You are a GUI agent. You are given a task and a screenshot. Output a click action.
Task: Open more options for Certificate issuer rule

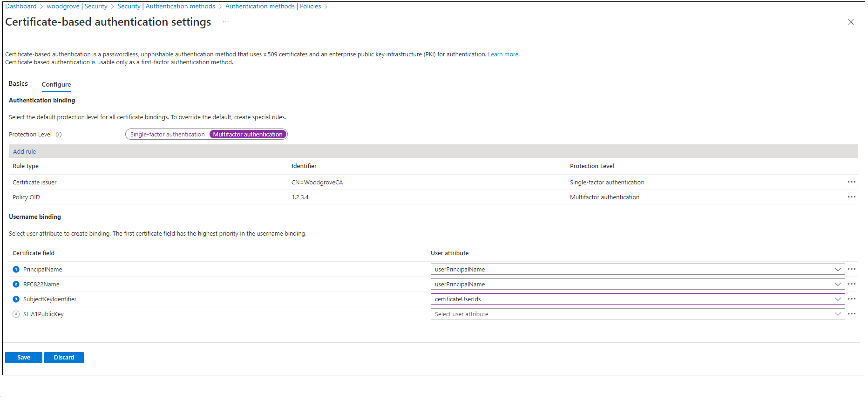click(851, 182)
